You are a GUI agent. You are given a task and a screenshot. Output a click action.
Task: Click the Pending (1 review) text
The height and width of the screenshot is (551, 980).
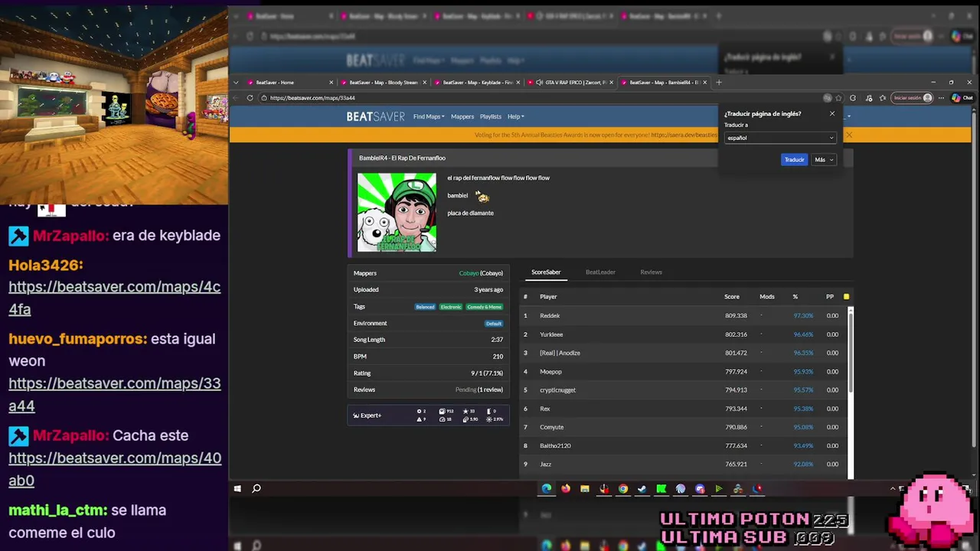pos(479,390)
